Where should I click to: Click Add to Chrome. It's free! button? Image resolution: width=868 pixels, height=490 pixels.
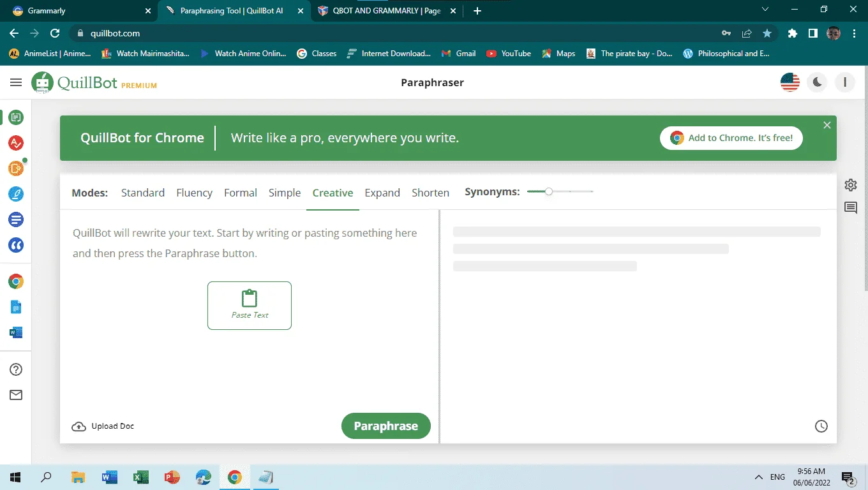[x=731, y=138]
